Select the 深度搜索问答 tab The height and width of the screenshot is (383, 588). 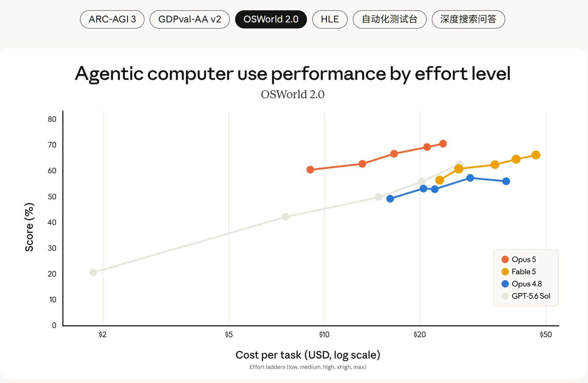pos(468,19)
